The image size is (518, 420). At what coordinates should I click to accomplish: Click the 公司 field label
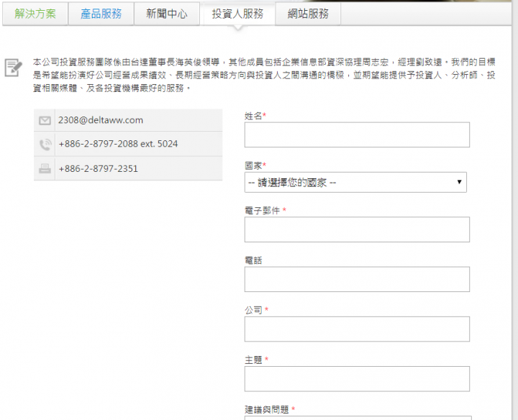pos(256,310)
